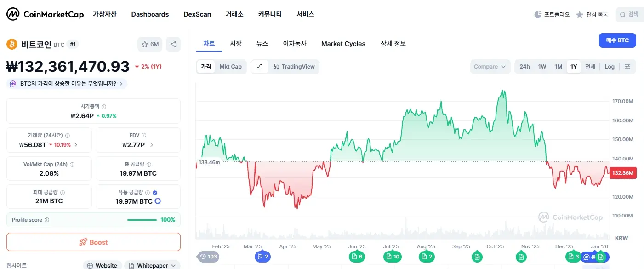Click the Boost button in left panel
The width and height of the screenshot is (644, 269).
pyautogui.click(x=93, y=242)
